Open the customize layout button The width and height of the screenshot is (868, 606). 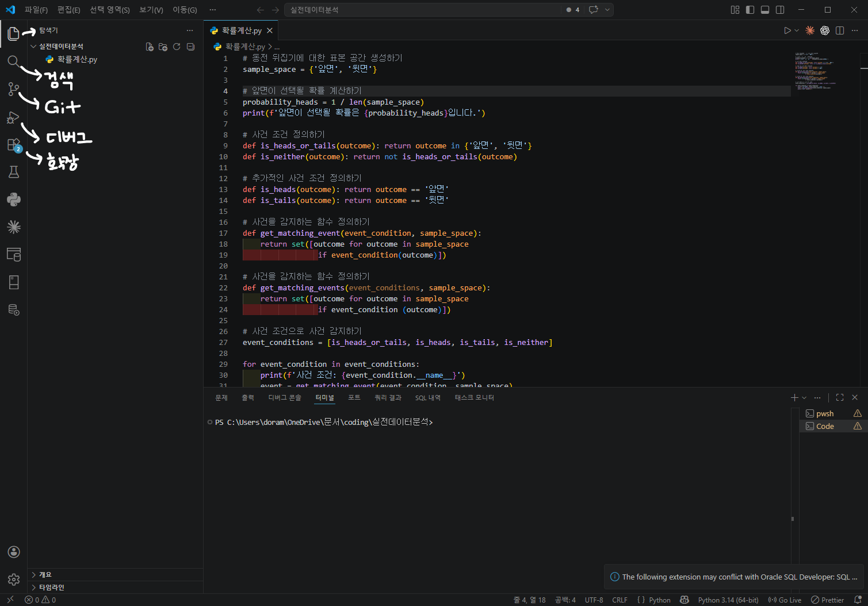735,10
